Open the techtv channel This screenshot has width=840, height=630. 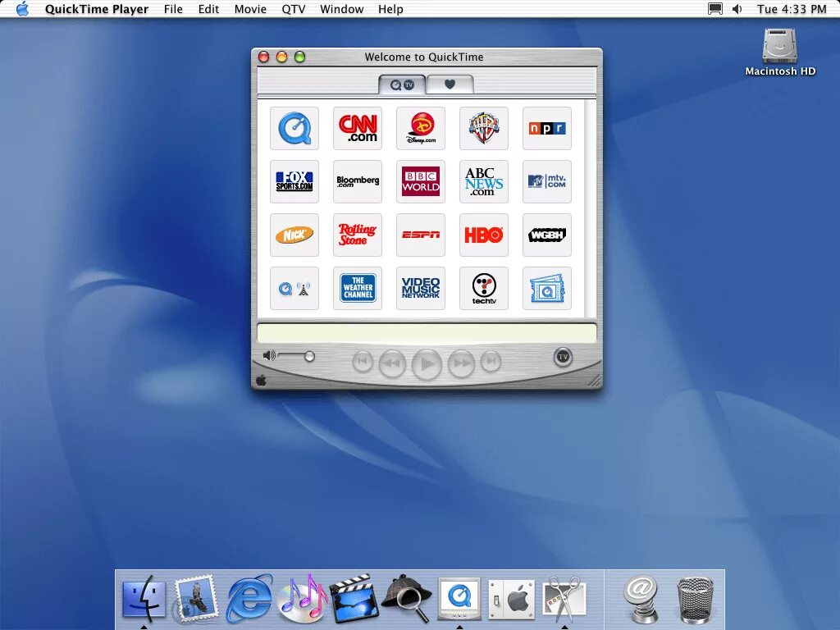(484, 289)
